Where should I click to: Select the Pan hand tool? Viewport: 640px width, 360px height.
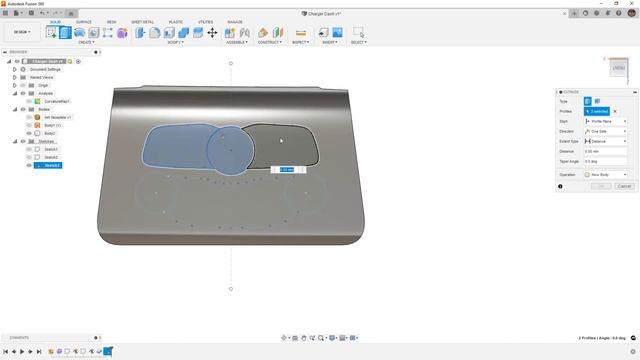[x=304, y=338]
